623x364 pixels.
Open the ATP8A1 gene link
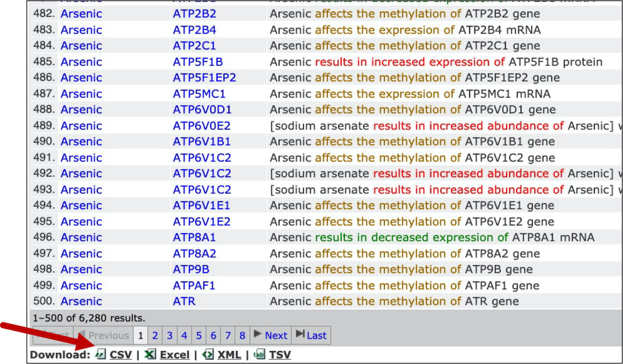click(x=194, y=237)
